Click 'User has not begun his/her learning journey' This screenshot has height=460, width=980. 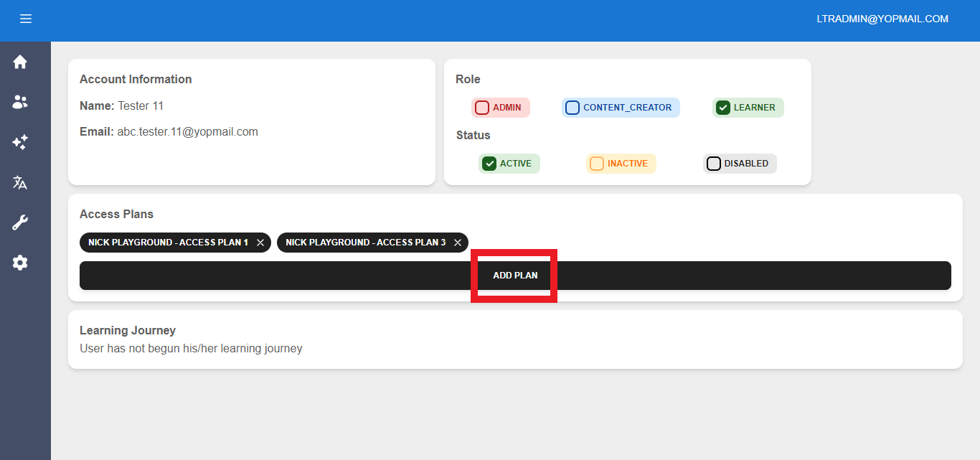191,349
